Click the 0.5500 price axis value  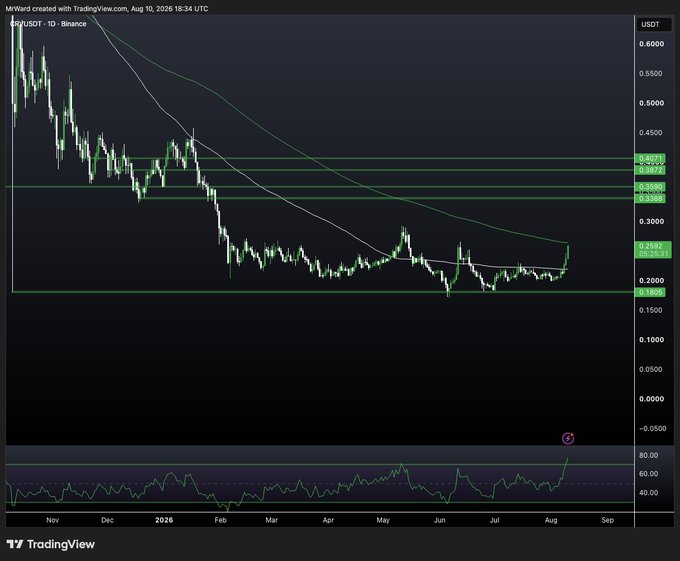point(651,73)
